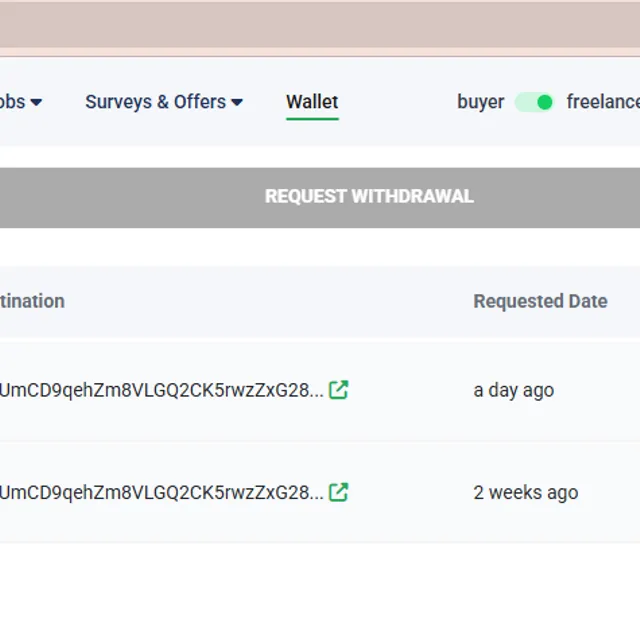Screen dimensions: 640x640
Task: Sort by the Requested Date column header
Action: [540, 301]
